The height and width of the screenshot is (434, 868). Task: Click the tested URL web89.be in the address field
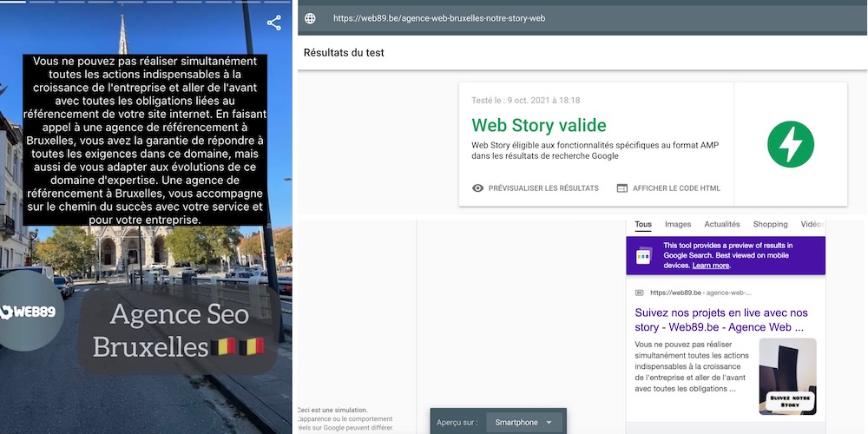(439, 18)
